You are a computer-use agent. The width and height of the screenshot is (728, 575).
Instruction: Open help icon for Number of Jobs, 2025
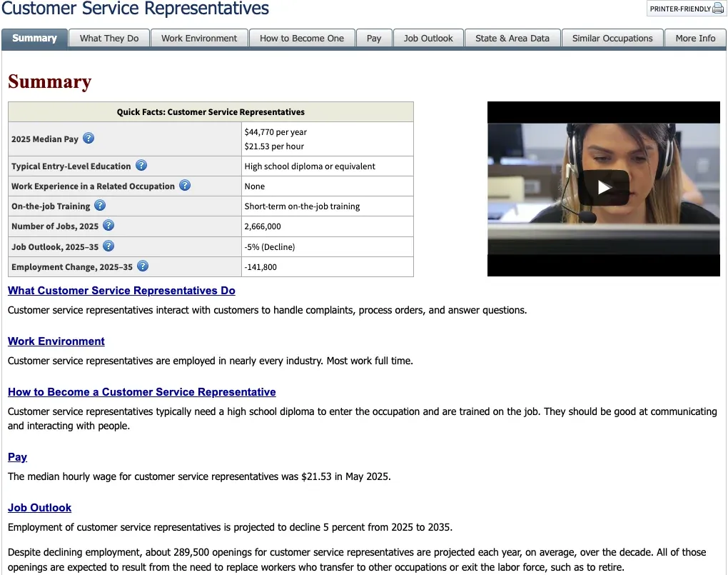click(x=108, y=226)
